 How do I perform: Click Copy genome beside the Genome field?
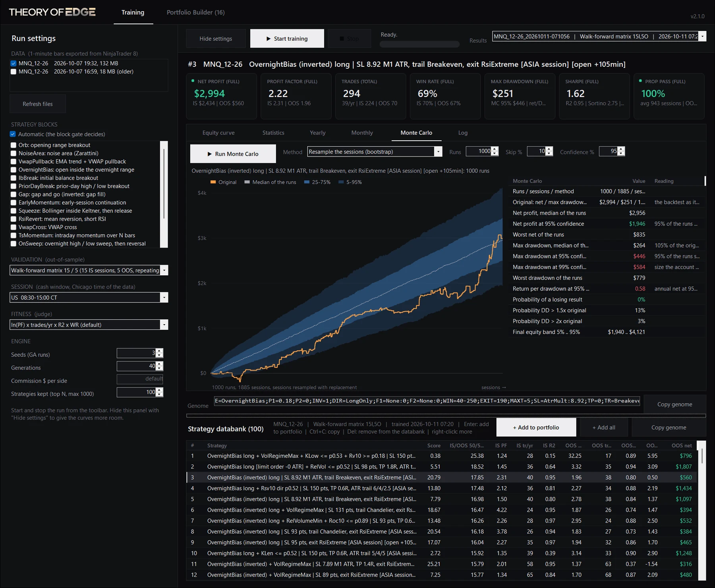[674, 404]
